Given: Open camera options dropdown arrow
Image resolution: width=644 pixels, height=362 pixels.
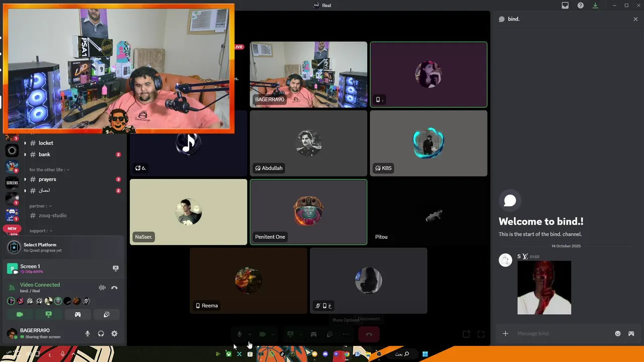Looking at the screenshot, I should coord(273,334).
